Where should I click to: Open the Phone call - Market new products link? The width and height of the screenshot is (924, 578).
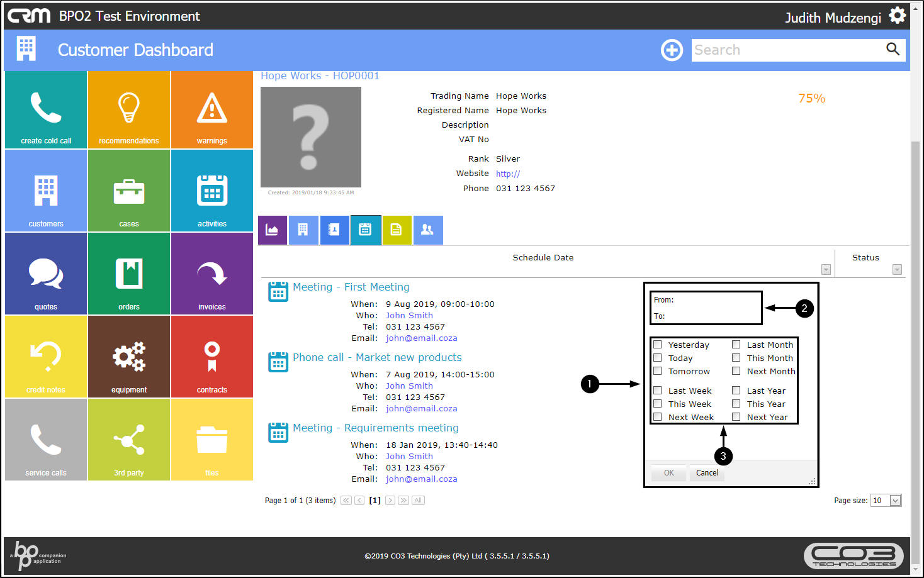pyautogui.click(x=377, y=357)
